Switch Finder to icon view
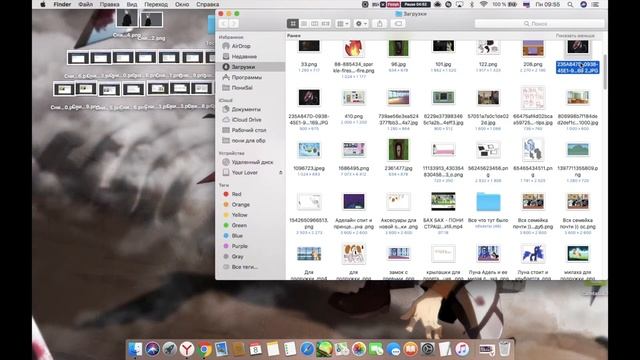This screenshot has width=640, height=360. pos(293,24)
